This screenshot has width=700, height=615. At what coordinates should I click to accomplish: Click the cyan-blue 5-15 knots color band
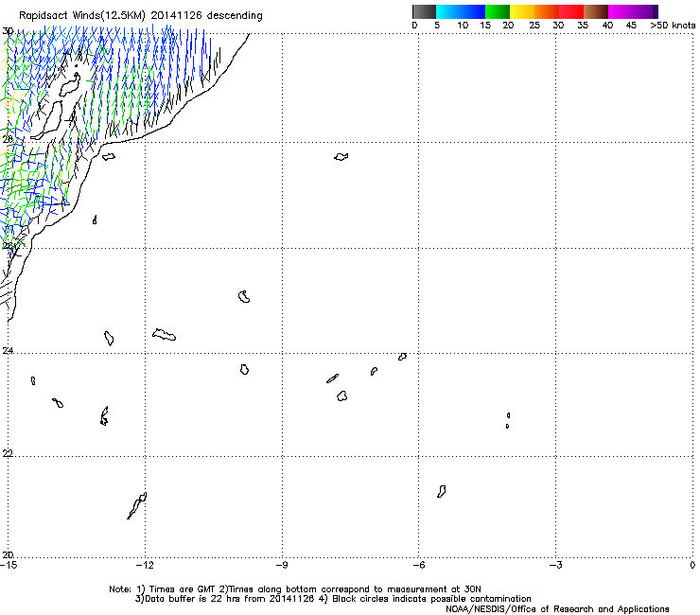tap(461, 11)
